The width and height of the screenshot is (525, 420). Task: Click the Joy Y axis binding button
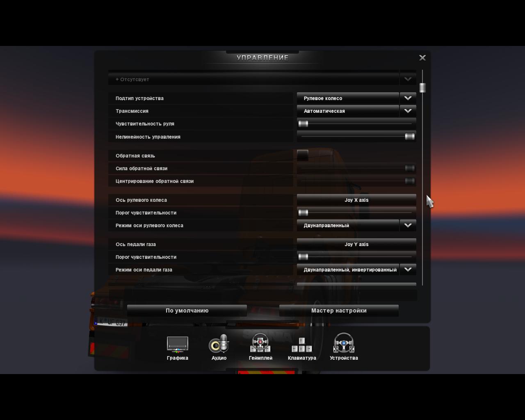(x=356, y=244)
